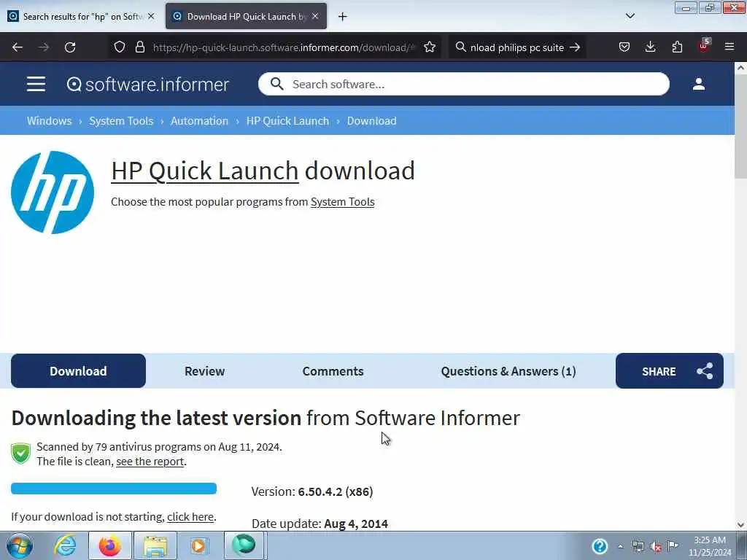Click the green antivirus shield icon

click(x=21, y=454)
